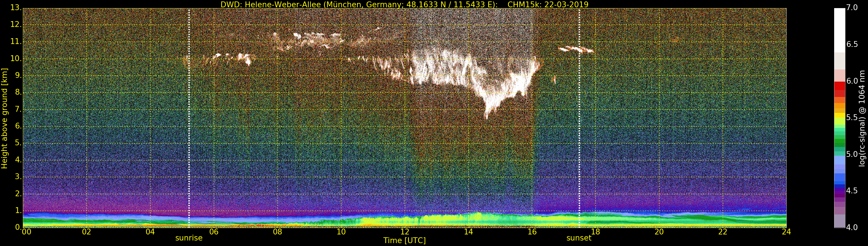Screen dimensions: 868x246
Task: Click time axis tick label 10
Action: (341, 232)
